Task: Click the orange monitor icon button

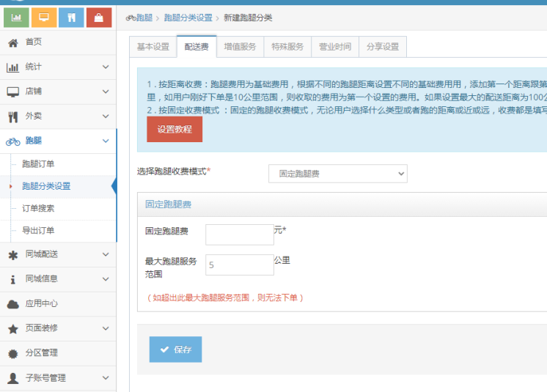Action: coord(44,17)
